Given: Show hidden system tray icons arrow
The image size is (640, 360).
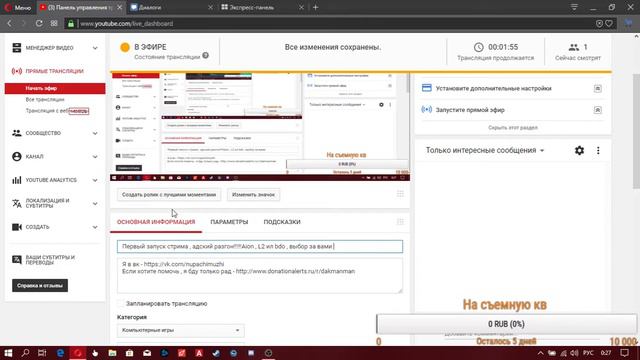Looking at the screenshot, I should 540,353.
